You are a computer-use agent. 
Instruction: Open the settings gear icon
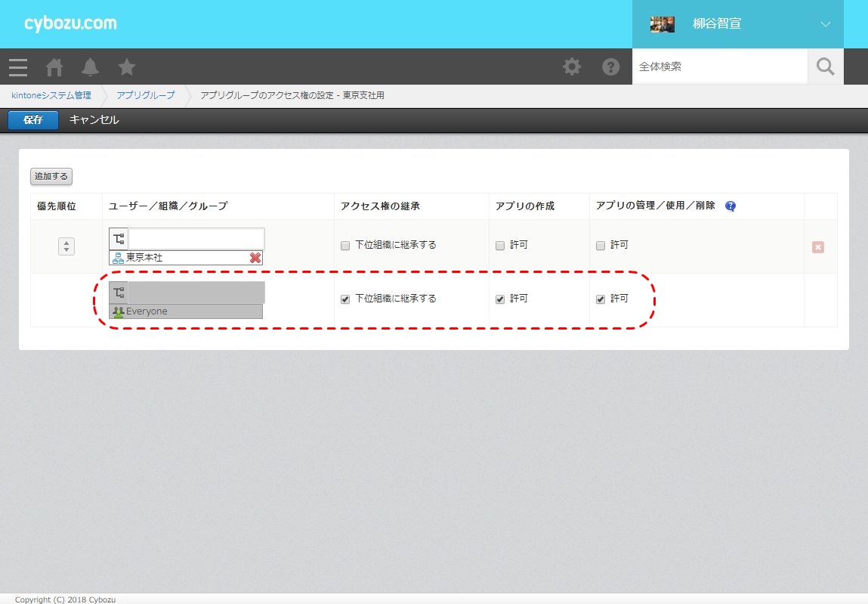572,67
